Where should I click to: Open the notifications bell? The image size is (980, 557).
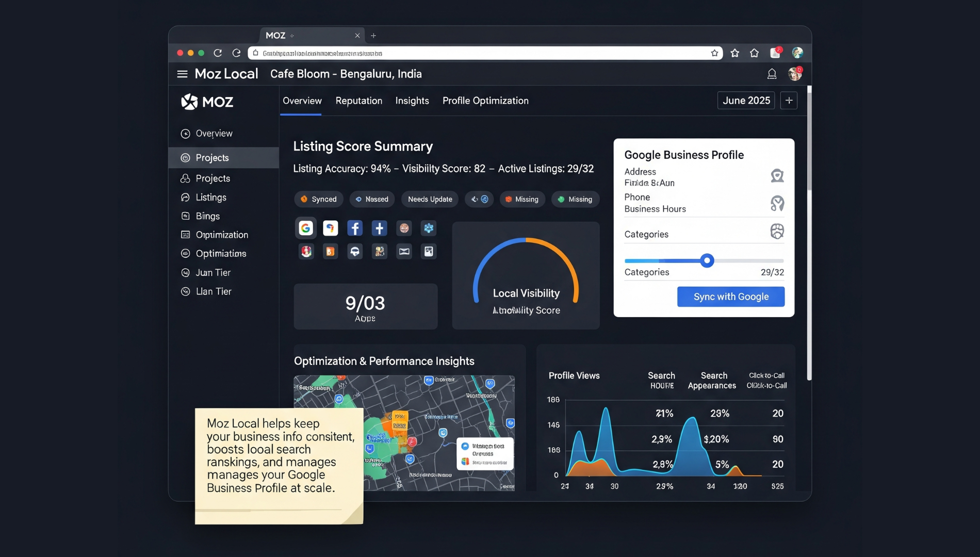coord(772,74)
